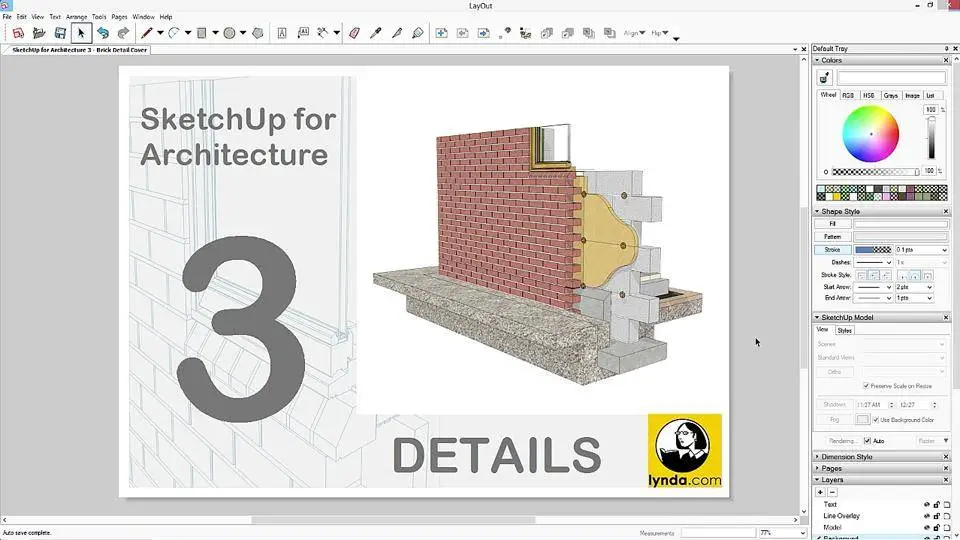Click the Fog button
960x540 pixels.
834,419
